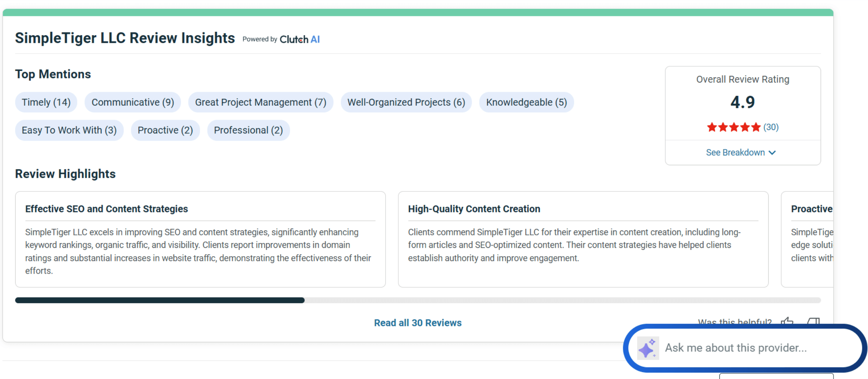Click SimpleTiger LLC Review Insights title
This screenshot has width=868, height=379.
pyautogui.click(x=125, y=38)
